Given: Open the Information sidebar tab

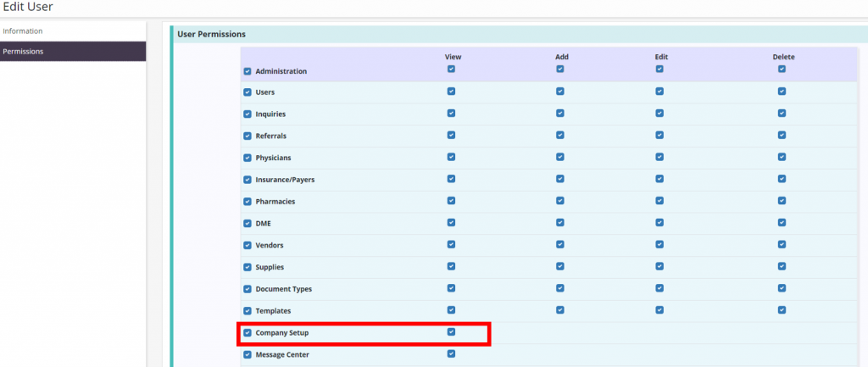Looking at the screenshot, I should pyautogui.click(x=23, y=31).
